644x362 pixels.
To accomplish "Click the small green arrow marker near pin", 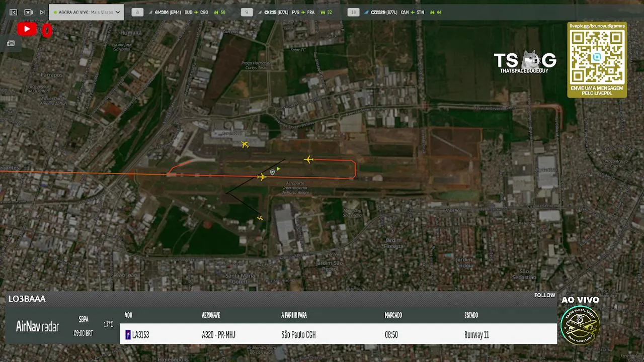I will (278, 169).
